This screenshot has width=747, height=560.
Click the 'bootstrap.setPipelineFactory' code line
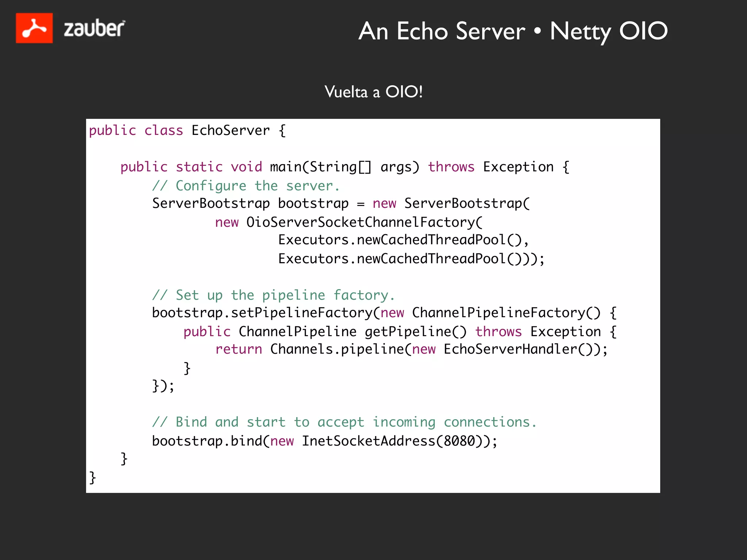tap(263, 313)
